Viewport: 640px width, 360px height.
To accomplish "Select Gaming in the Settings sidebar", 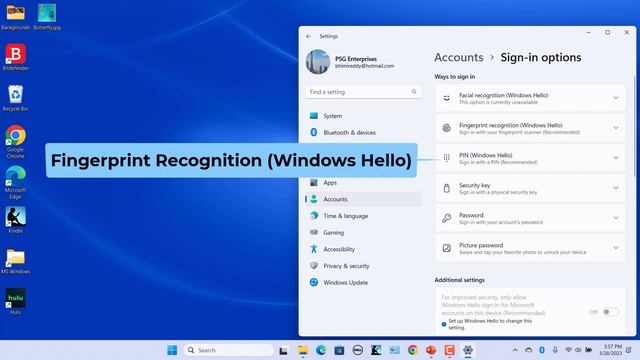I will pos(363,233).
